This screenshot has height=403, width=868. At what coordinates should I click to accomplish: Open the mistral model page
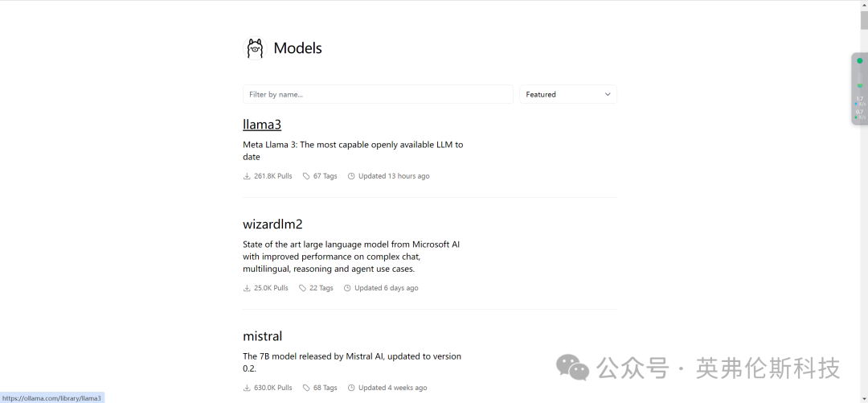coord(262,336)
